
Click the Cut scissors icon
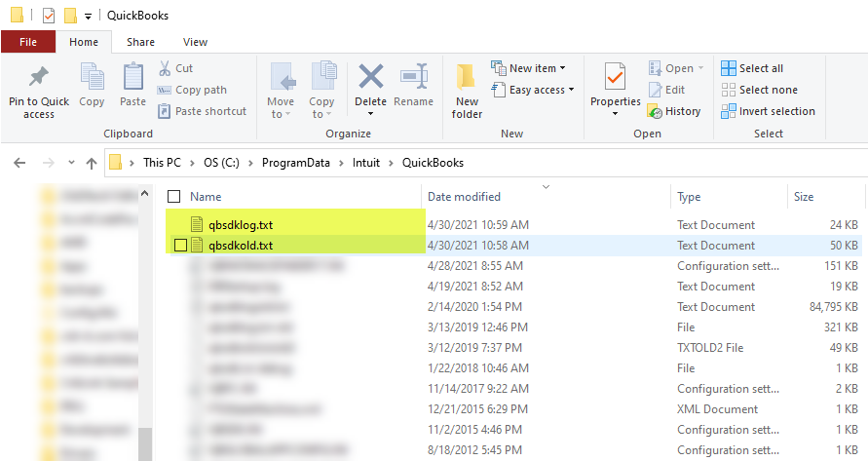coord(166,68)
